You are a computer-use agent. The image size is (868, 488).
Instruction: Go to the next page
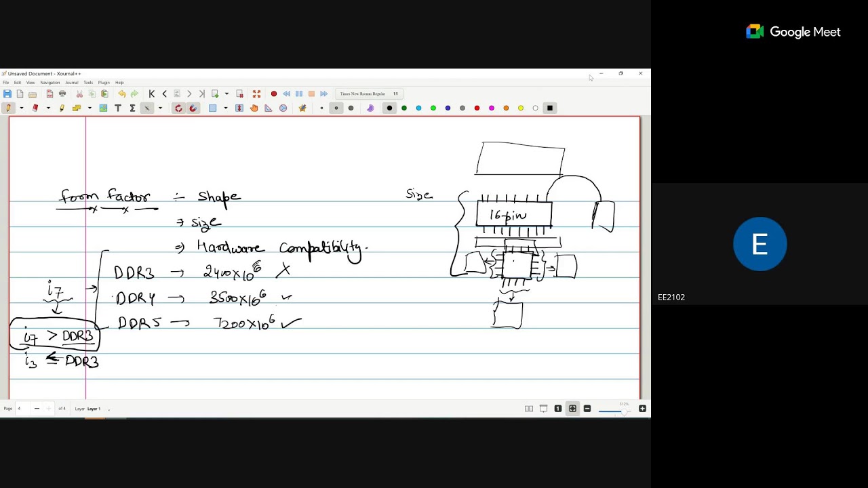click(x=189, y=94)
